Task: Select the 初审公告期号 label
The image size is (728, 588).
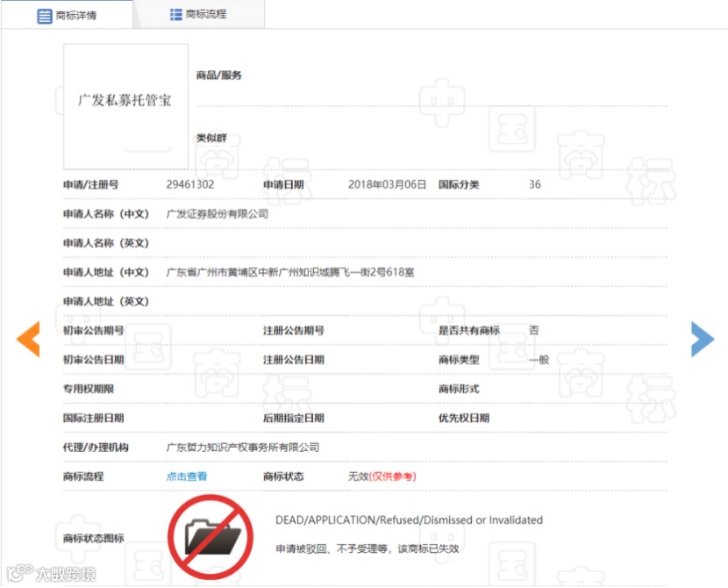Action: coord(93,330)
